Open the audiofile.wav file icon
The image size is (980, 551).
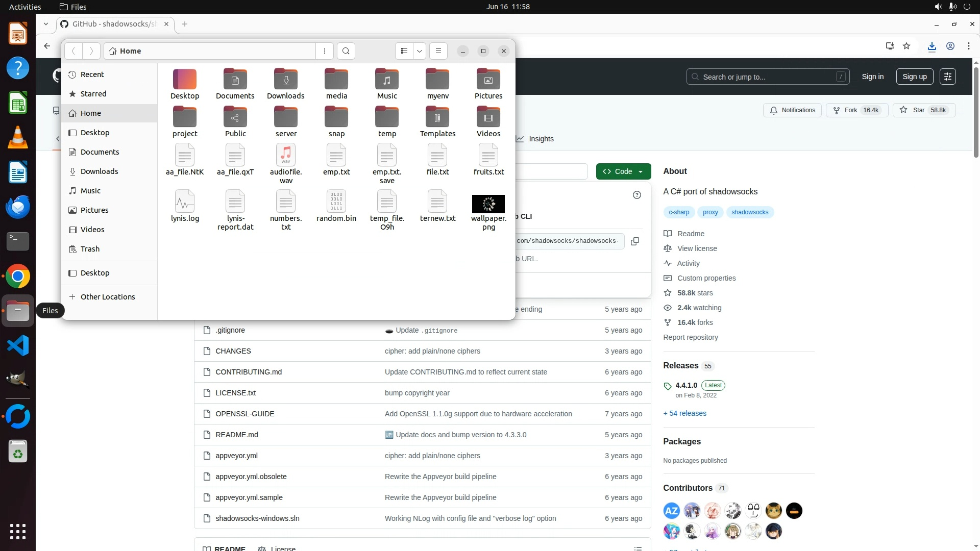click(x=286, y=155)
